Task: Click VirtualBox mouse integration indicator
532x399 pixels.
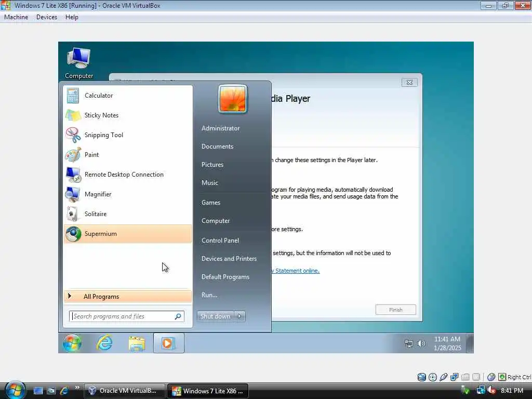Action: [x=490, y=377]
